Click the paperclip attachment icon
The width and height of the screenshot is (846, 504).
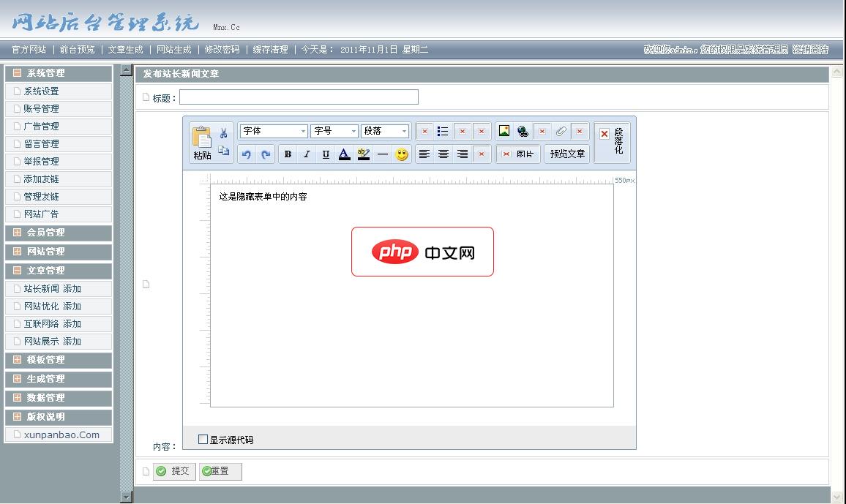561,132
